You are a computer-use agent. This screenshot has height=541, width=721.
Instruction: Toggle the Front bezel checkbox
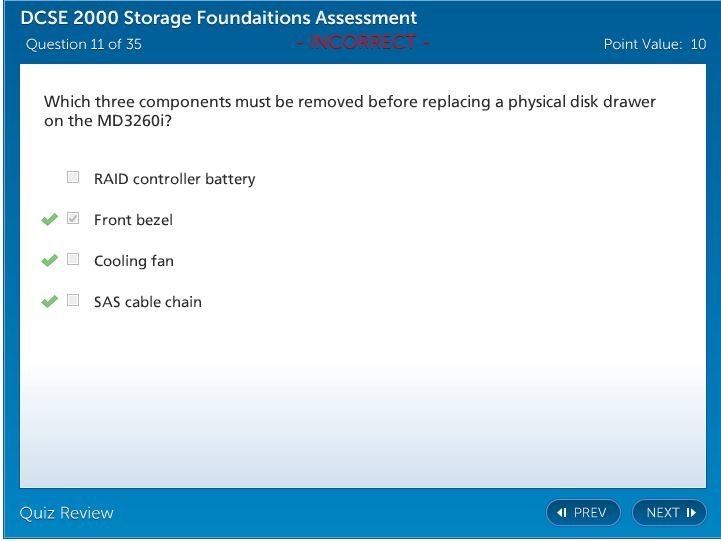pyautogui.click(x=73, y=219)
